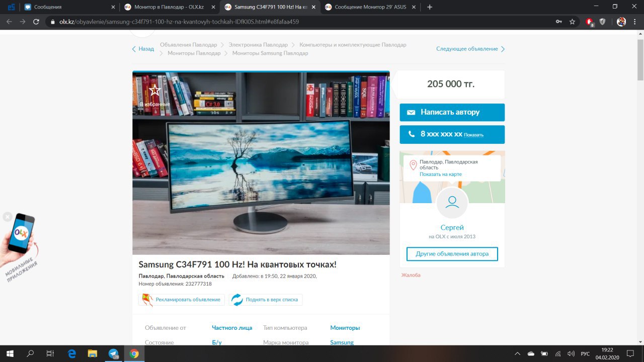Open Мониторы Павлодар breadcrumb
This screenshot has height=362, width=644.
[194, 53]
